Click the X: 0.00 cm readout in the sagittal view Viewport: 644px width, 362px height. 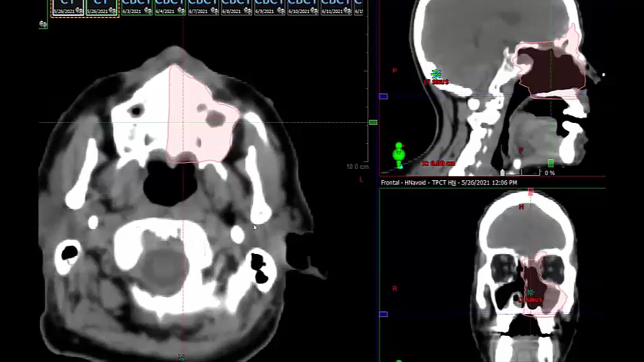coord(437,164)
